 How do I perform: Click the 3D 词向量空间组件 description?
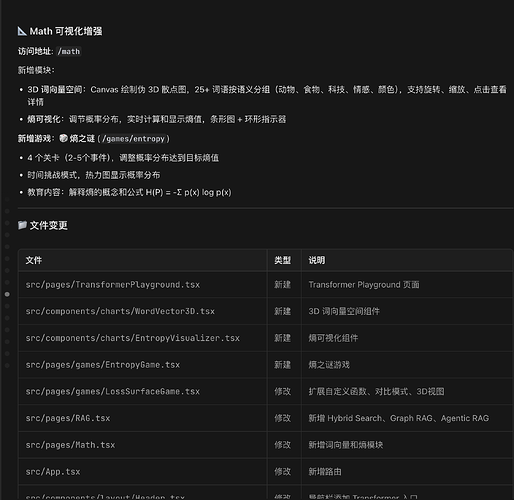point(344,311)
